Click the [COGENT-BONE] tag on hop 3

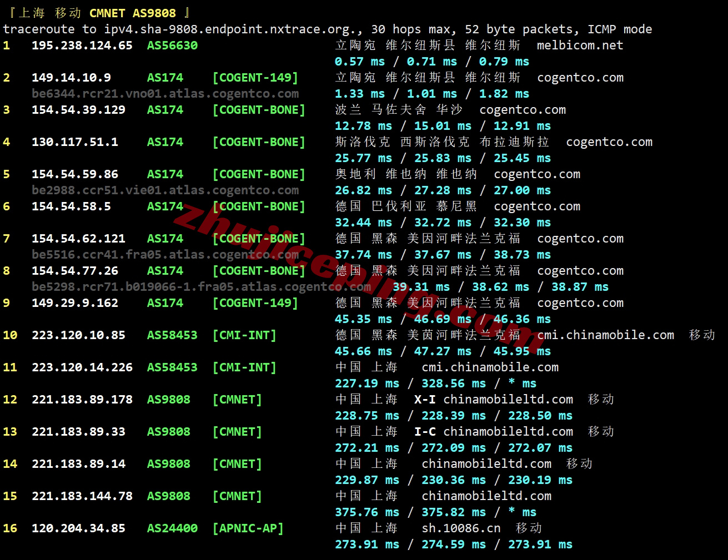(259, 110)
